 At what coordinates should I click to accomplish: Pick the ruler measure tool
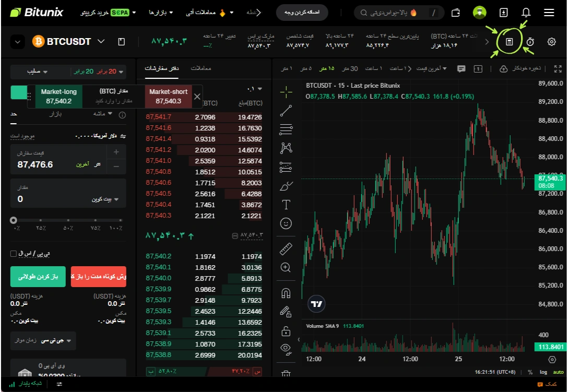tap(286, 248)
